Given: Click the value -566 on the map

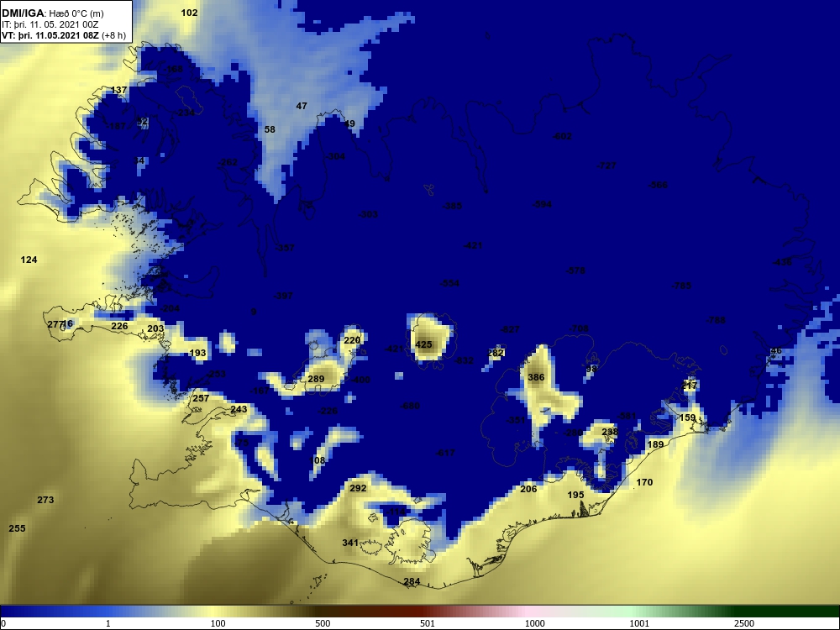Looking at the screenshot, I should pos(659,185).
